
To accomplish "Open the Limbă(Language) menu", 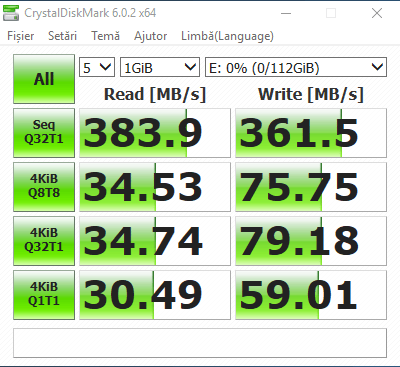I will coord(227,36).
